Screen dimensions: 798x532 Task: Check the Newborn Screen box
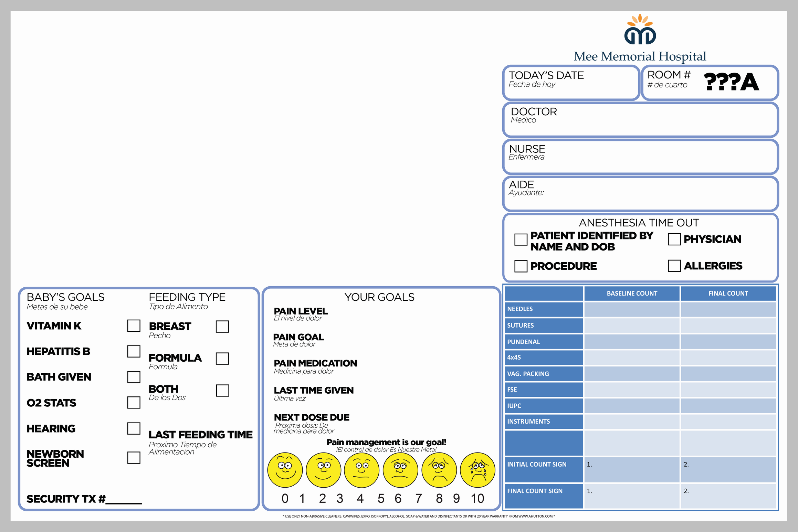click(x=134, y=458)
